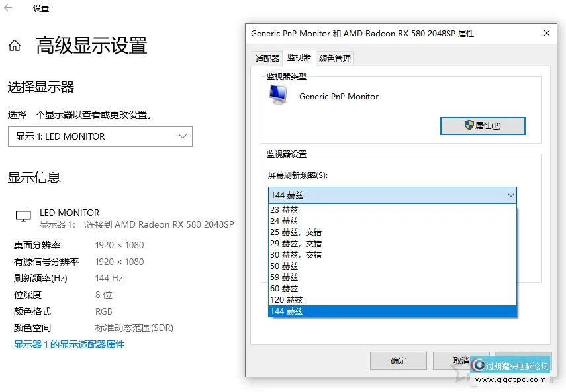Image resolution: width=566 pixels, height=392 pixels.
Task: Click the Generic PnP Monitor icon
Action: pyautogui.click(x=278, y=94)
